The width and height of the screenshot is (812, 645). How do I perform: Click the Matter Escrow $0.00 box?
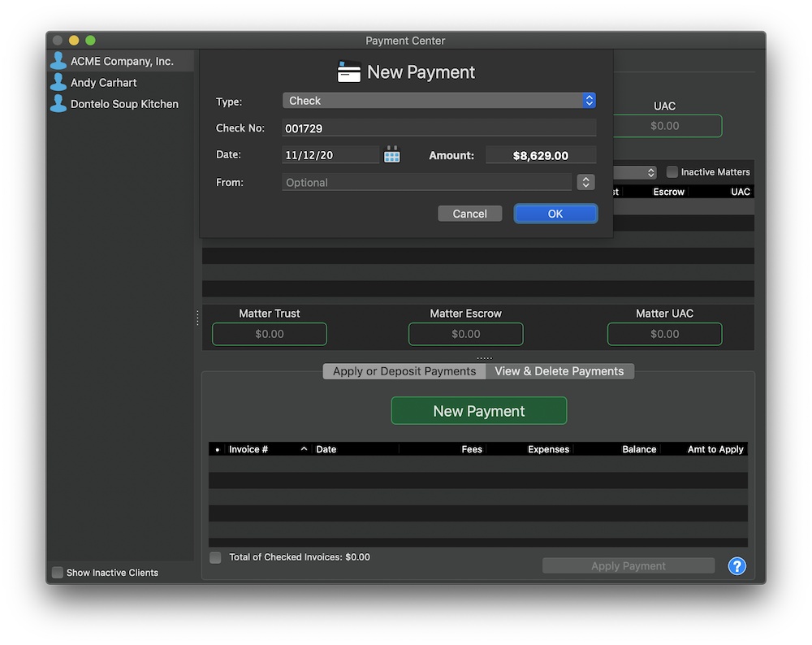[x=465, y=334]
